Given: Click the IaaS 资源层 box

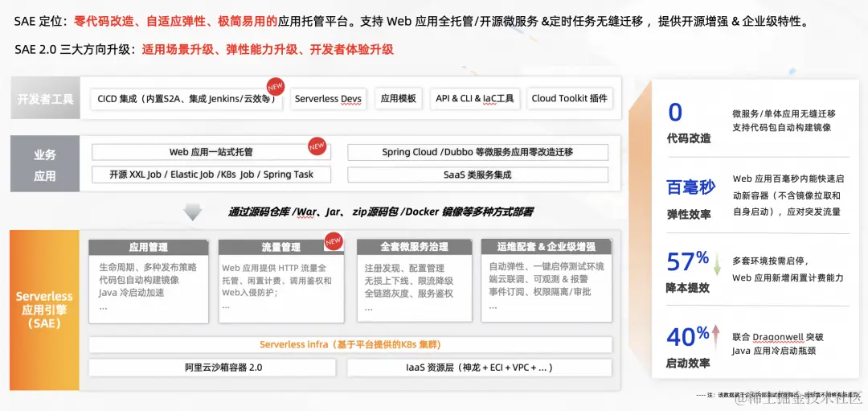Looking at the screenshot, I should click(x=479, y=368).
